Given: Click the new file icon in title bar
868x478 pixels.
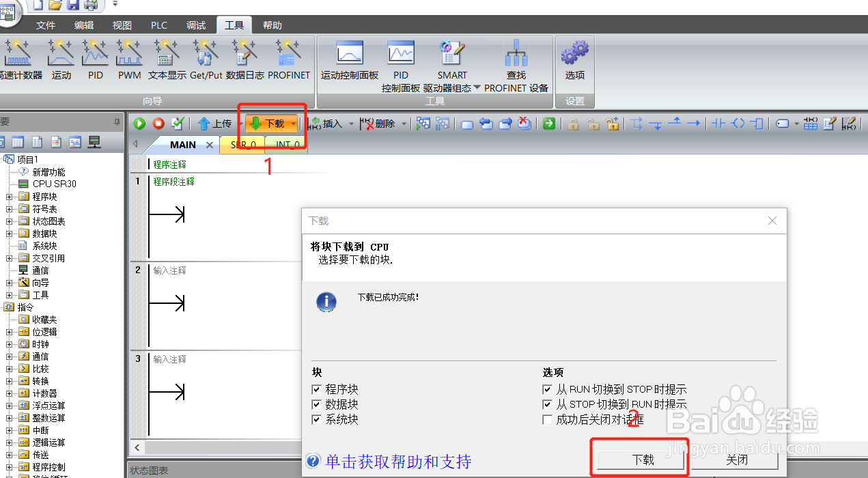Looking at the screenshot, I should tap(38, 5).
